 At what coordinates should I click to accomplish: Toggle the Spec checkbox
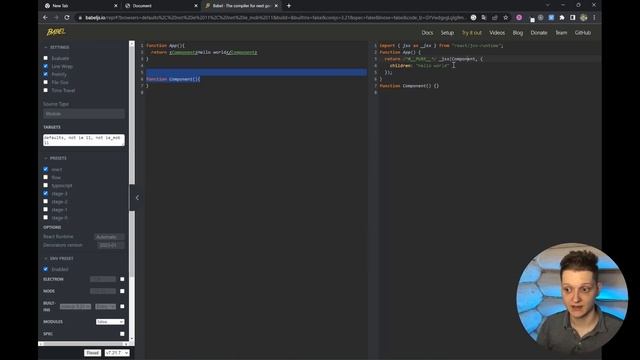(x=122, y=333)
